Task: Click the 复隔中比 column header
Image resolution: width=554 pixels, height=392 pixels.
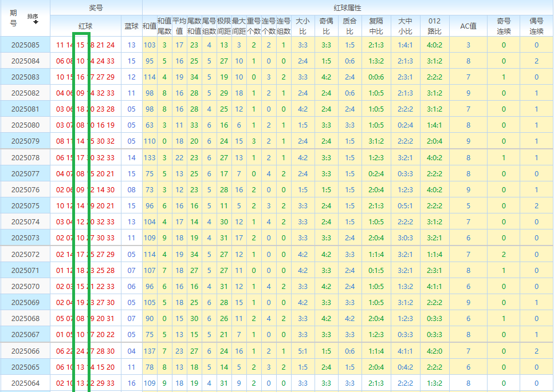Action: pos(376,26)
